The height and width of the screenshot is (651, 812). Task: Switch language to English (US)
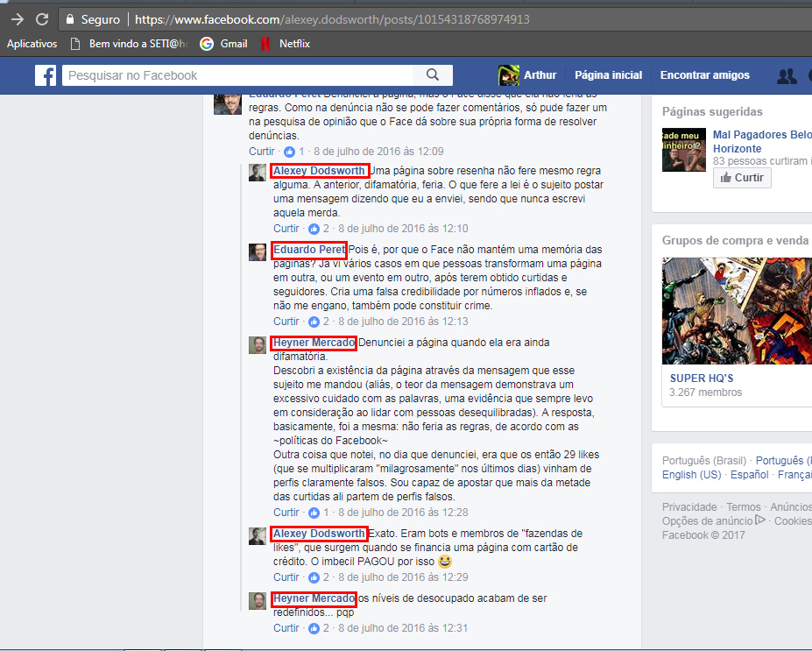pos(691,475)
